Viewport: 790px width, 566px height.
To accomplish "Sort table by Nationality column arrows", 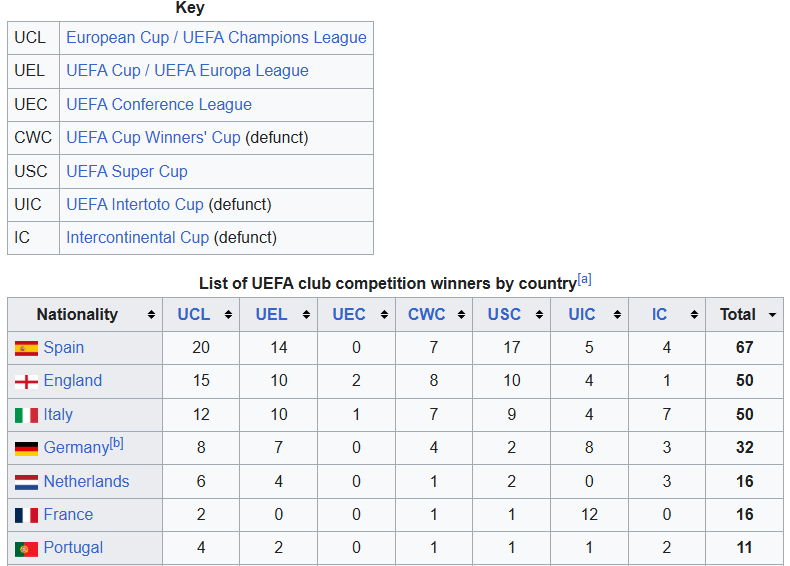I will [x=151, y=315].
